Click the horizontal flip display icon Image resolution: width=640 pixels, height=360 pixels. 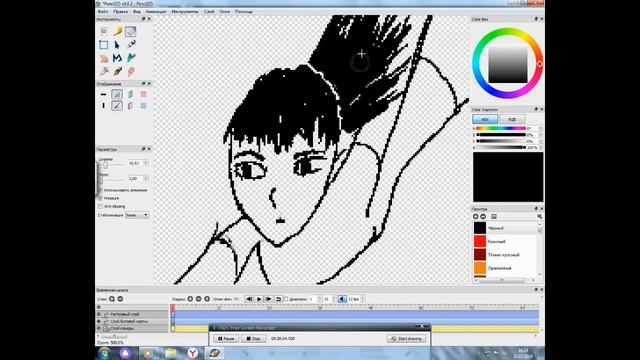[104, 94]
